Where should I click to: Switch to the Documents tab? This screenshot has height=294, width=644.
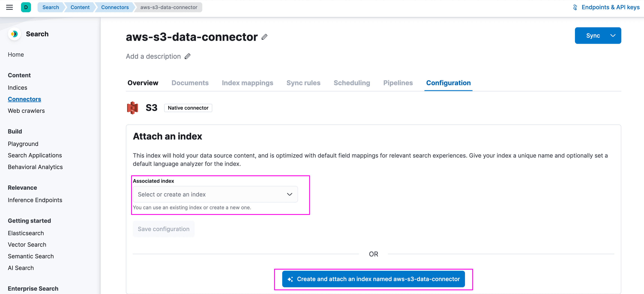pyautogui.click(x=190, y=83)
